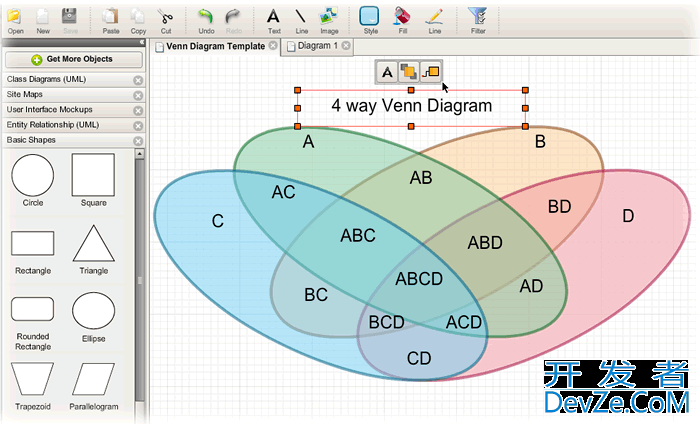Image resolution: width=700 pixels, height=424 pixels.
Task: Expand the User Interface Mockups section
Action: pos(65,110)
